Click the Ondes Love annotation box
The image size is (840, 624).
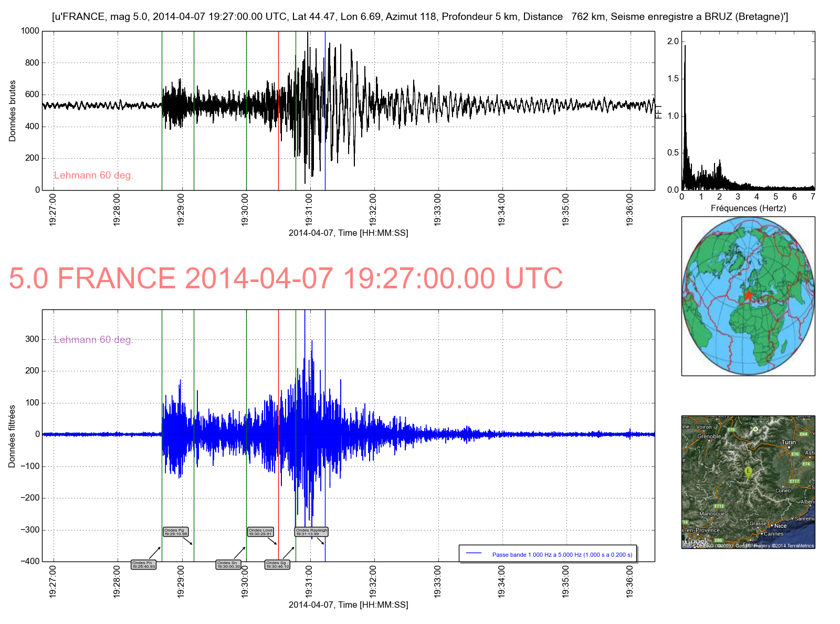tap(260, 532)
